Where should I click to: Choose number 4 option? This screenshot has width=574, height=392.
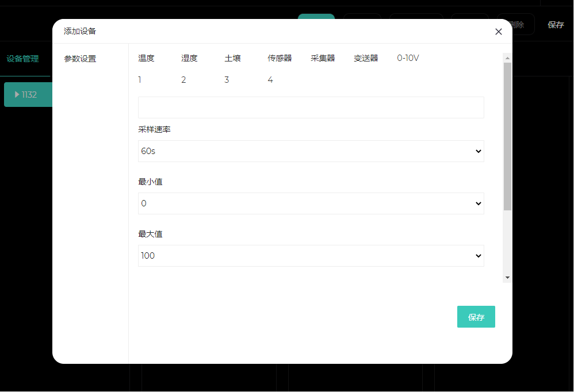click(270, 80)
